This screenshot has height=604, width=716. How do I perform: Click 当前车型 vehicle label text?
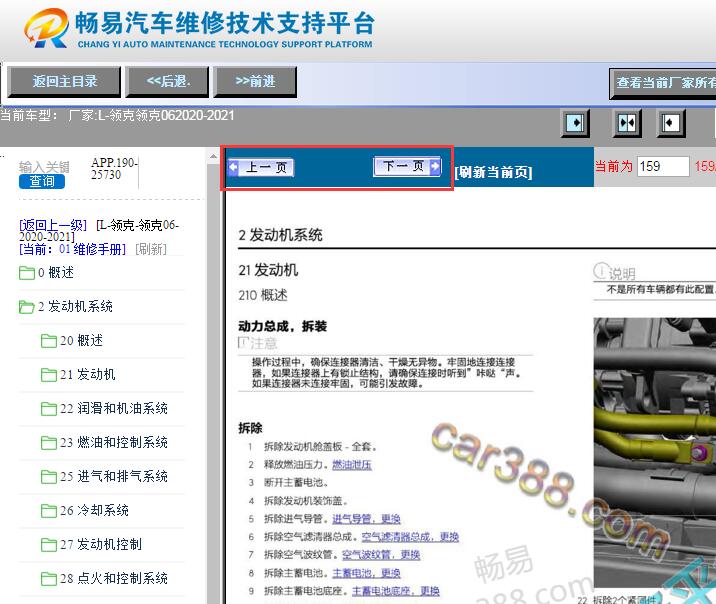(x=29, y=115)
